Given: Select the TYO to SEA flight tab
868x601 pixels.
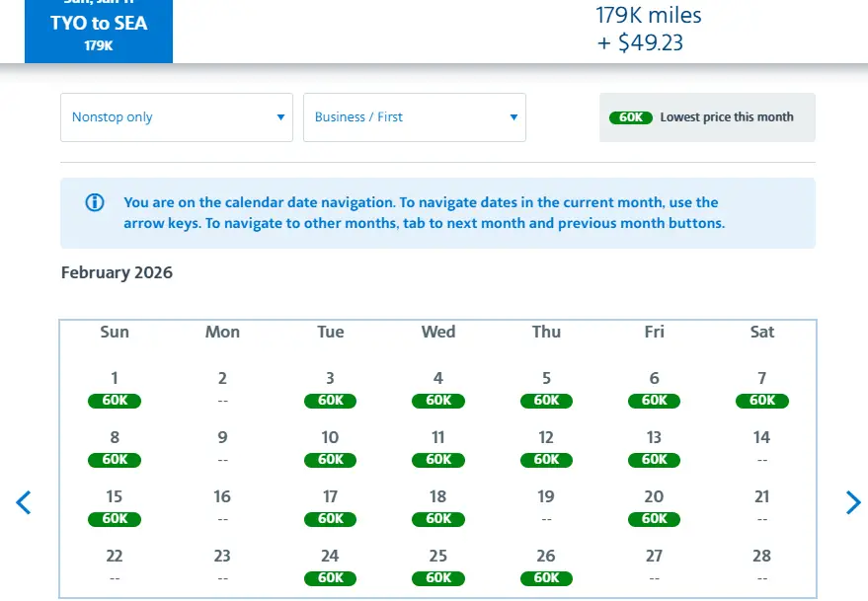Looking at the screenshot, I should tap(99, 32).
